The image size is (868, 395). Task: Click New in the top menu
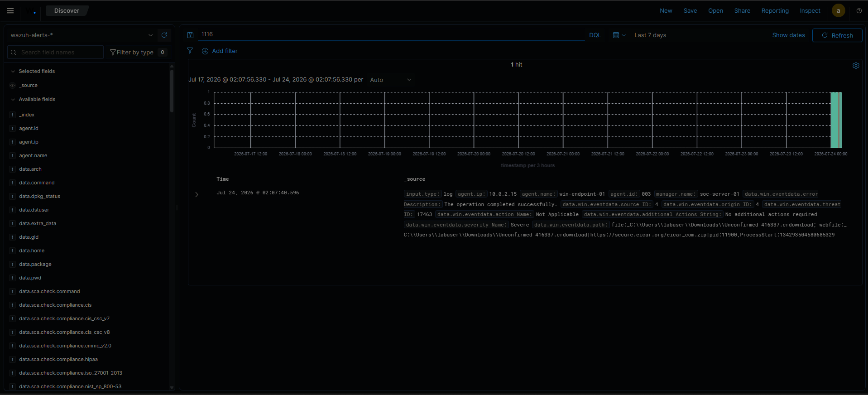[x=666, y=11]
